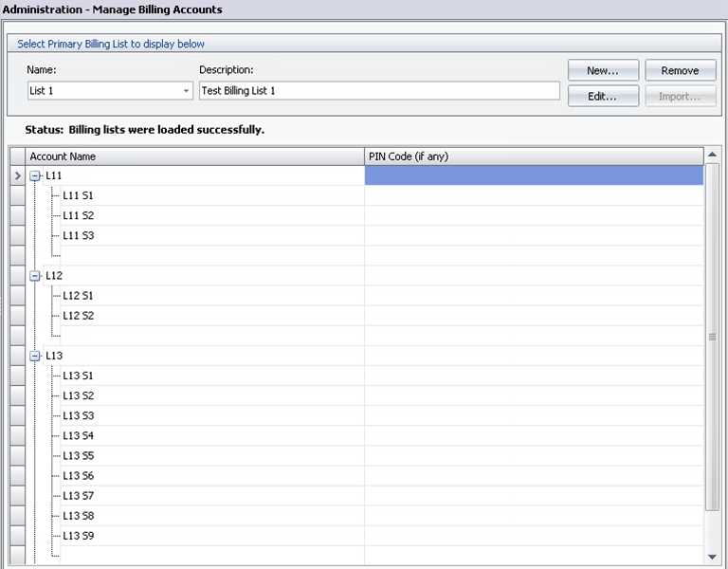The width and height of the screenshot is (728, 569).
Task: Select the L12 S2 sub-account
Action: pos(78,316)
